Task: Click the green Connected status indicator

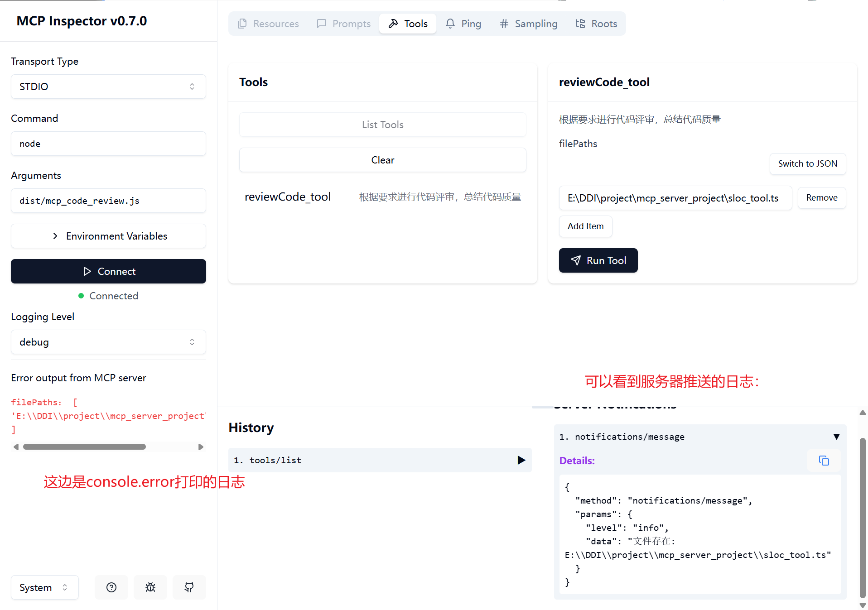Action: 81,296
